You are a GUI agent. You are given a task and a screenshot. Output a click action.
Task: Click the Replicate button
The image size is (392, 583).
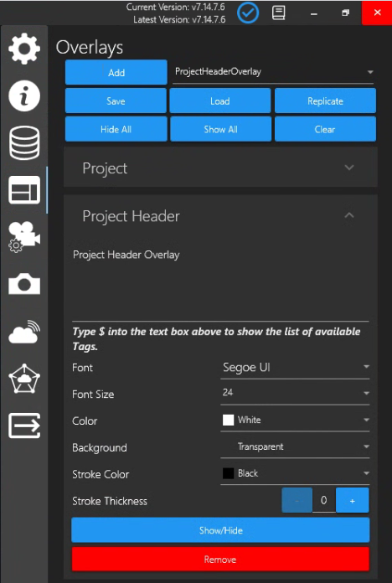pyautogui.click(x=325, y=101)
